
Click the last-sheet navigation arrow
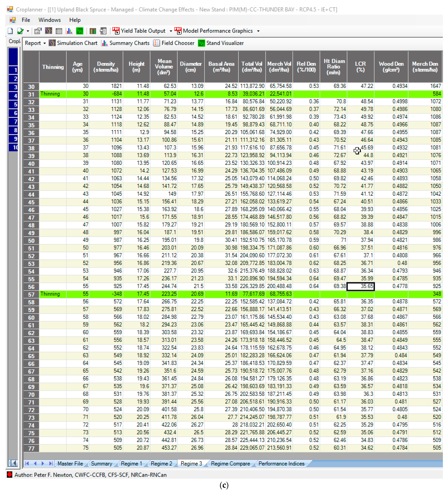pos(51,464)
